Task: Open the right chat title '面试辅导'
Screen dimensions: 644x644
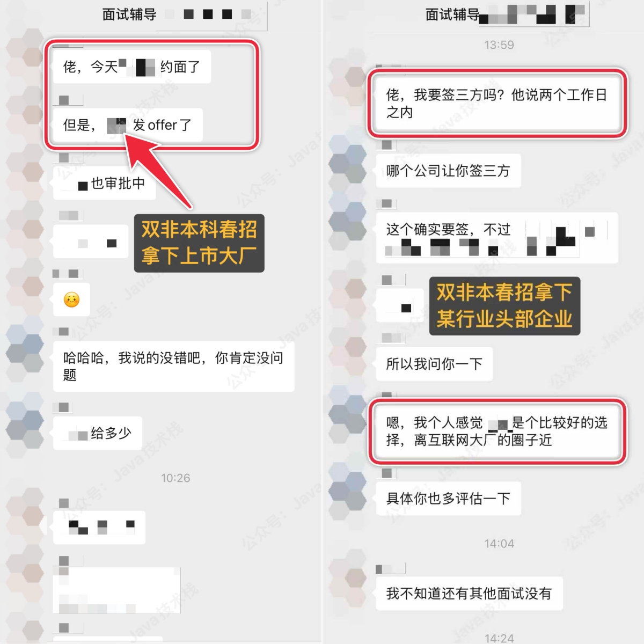Action: pos(452,14)
